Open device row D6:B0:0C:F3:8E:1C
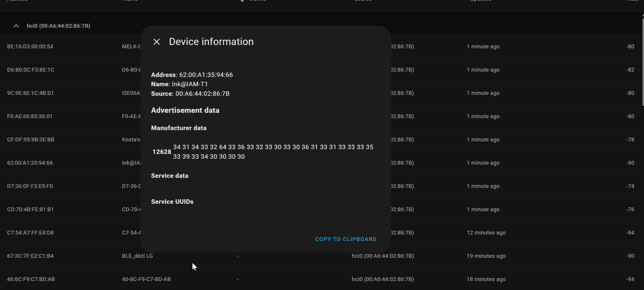Viewport: 644px width, 290px height. click(x=31, y=70)
